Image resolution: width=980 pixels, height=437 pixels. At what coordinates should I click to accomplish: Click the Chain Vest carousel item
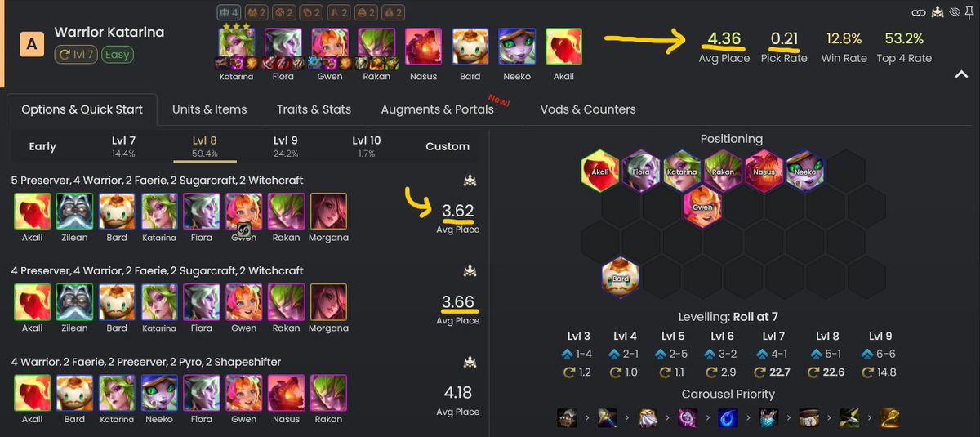(x=768, y=418)
